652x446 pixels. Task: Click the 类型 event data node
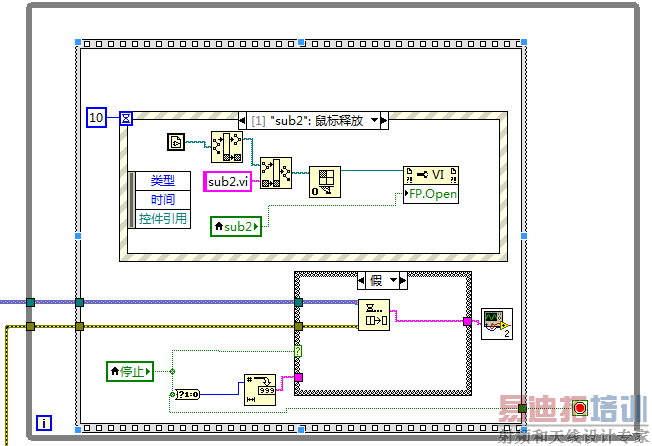(x=163, y=181)
